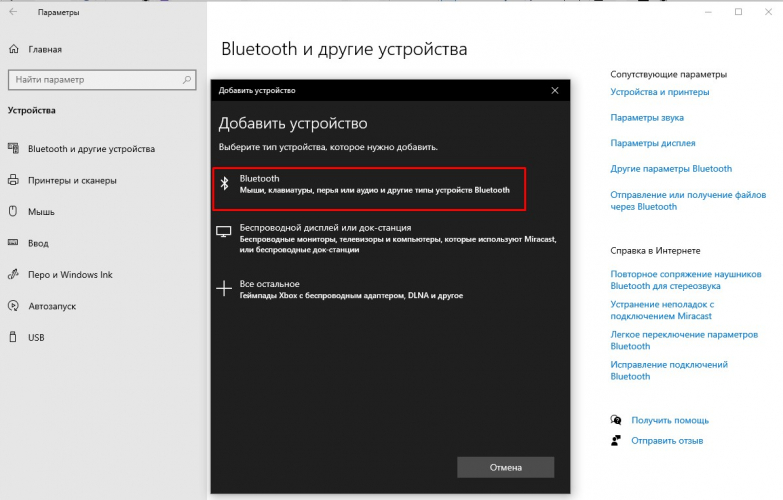Click the Параметры дисплея link
The image size is (783, 500).
click(x=653, y=143)
